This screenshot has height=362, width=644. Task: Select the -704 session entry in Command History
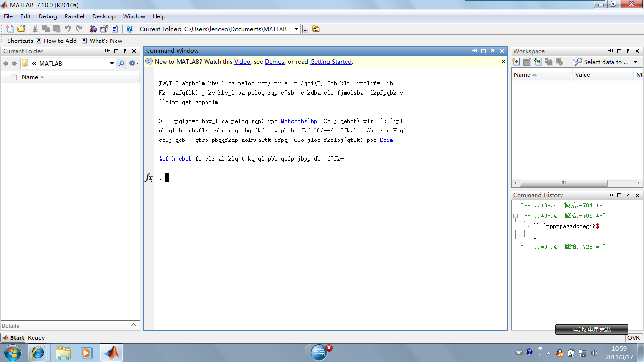tap(563, 206)
